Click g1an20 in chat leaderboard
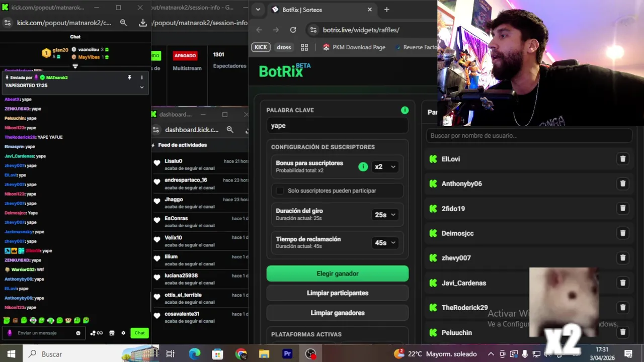 pos(60,50)
